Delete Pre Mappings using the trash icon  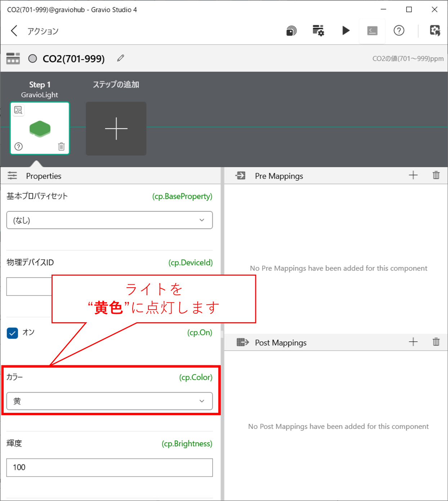pyautogui.click(x=436, y=175)
